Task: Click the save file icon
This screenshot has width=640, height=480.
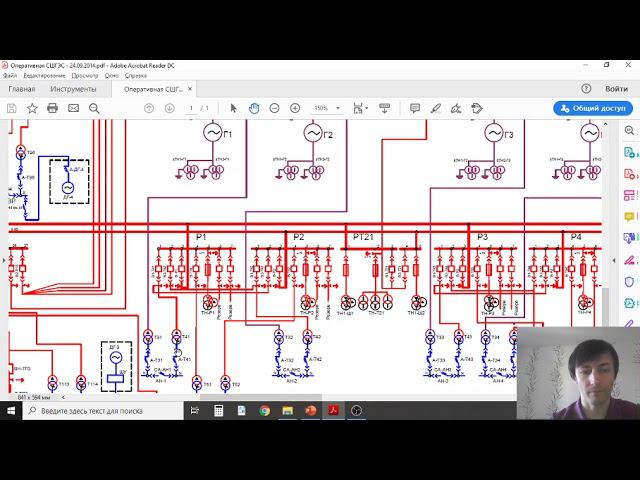Action: tap(11, 108)
